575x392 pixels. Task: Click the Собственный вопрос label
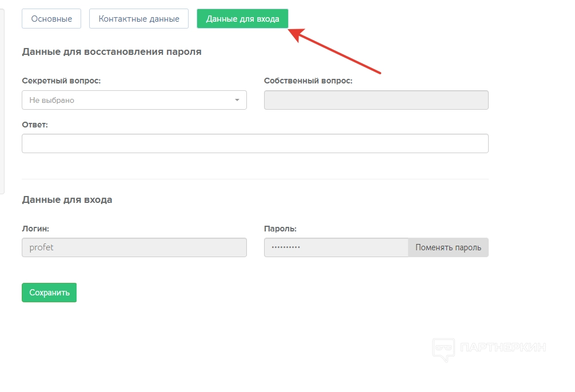coord(308,81)
